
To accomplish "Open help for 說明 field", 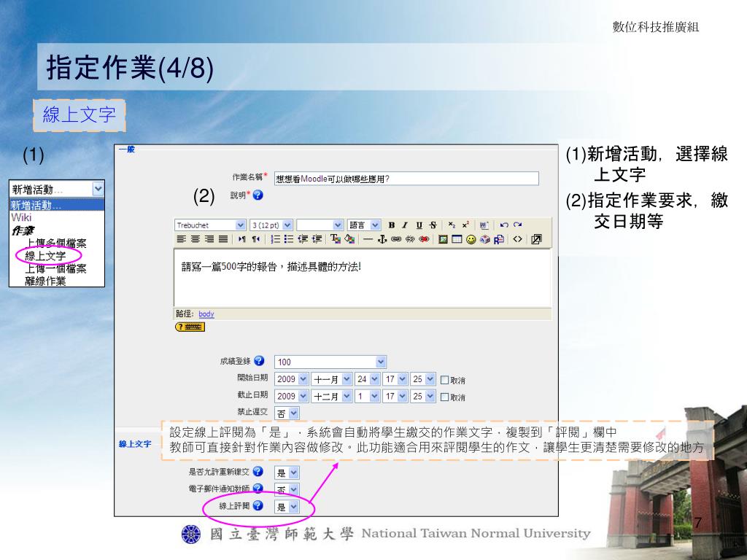I will [x=258, y=195].
